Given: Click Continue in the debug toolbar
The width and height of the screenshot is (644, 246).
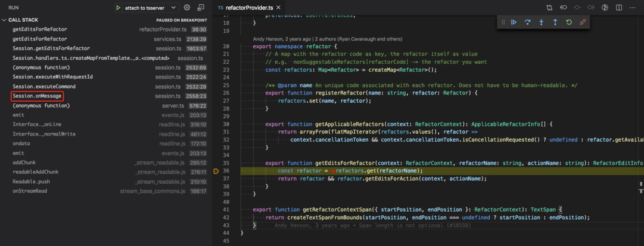Looking at the screenshot, I should pos(514,22).
